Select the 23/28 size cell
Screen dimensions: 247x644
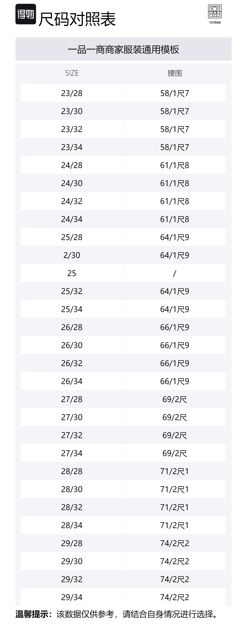[72, 93]
